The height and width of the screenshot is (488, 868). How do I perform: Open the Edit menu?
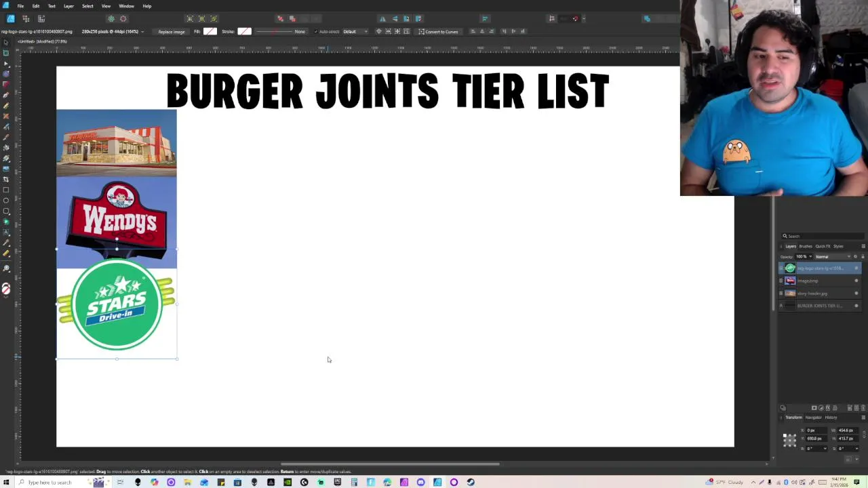point(36,6)
